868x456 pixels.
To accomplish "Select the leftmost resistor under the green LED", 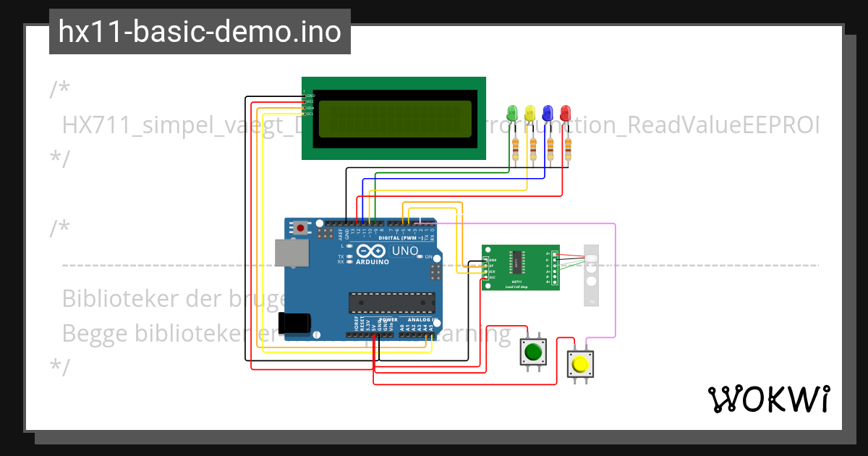I will pos(514,147).
